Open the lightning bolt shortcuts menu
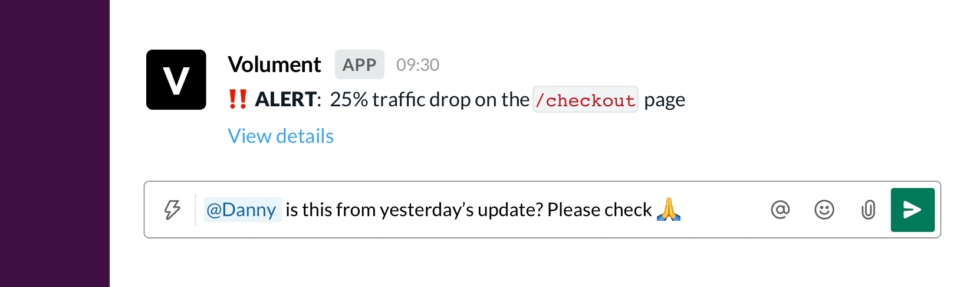980x287 pixels. point(172,210)
